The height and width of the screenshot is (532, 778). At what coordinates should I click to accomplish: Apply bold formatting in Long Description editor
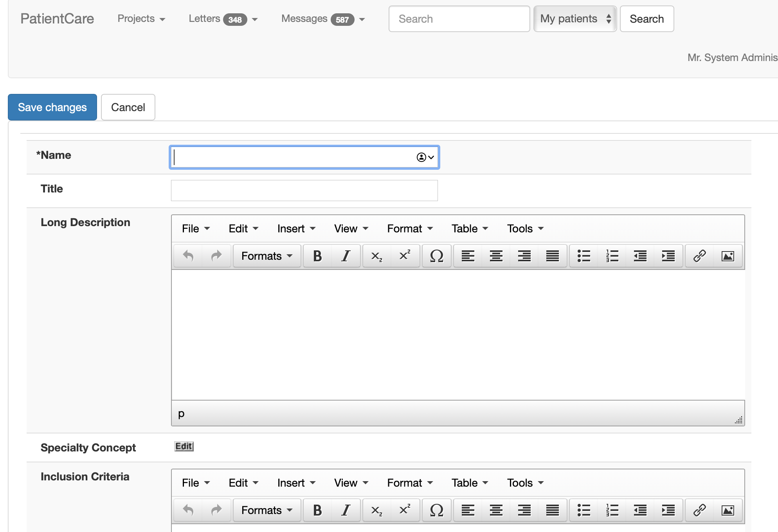tap(317, 256)
